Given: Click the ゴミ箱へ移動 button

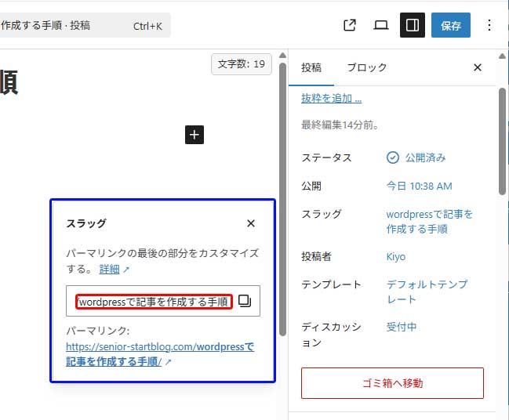Looking at the screenshot, I should (x=392, y=383).
